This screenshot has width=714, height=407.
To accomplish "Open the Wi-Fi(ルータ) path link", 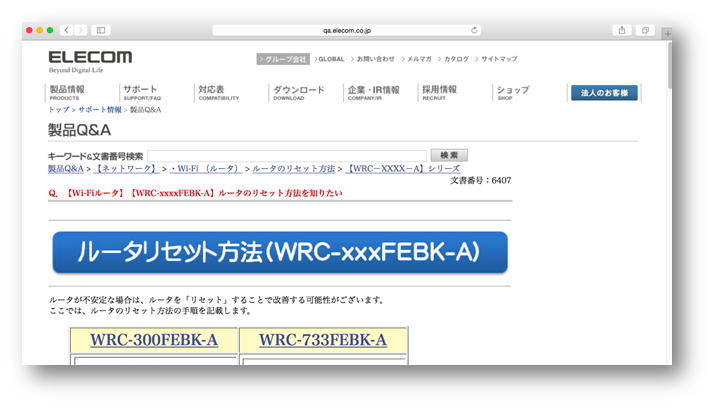I will coord(206,169).
